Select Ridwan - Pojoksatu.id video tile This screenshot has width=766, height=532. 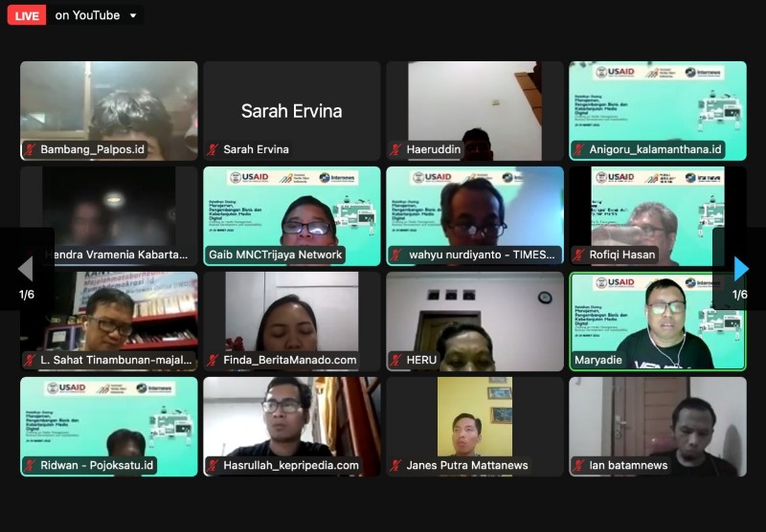[x=109, y=427]
